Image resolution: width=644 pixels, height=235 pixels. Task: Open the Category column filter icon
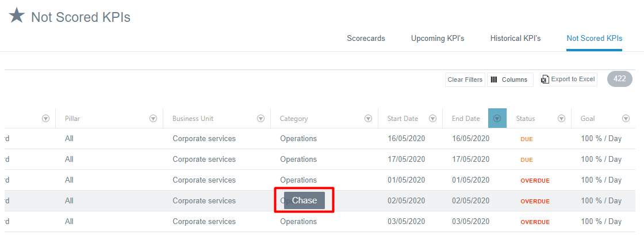pyautogui.click(x=368, y=119)
